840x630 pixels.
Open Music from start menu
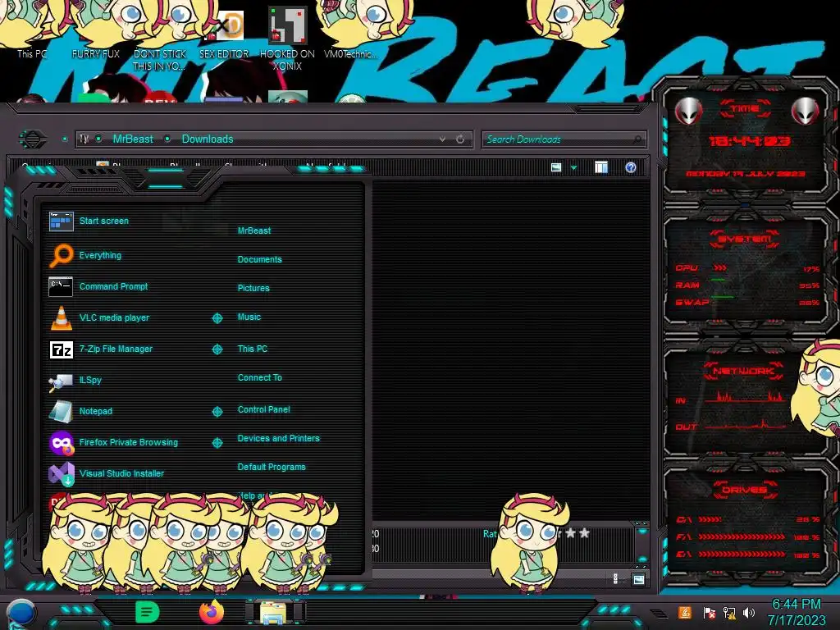[249, 317]
